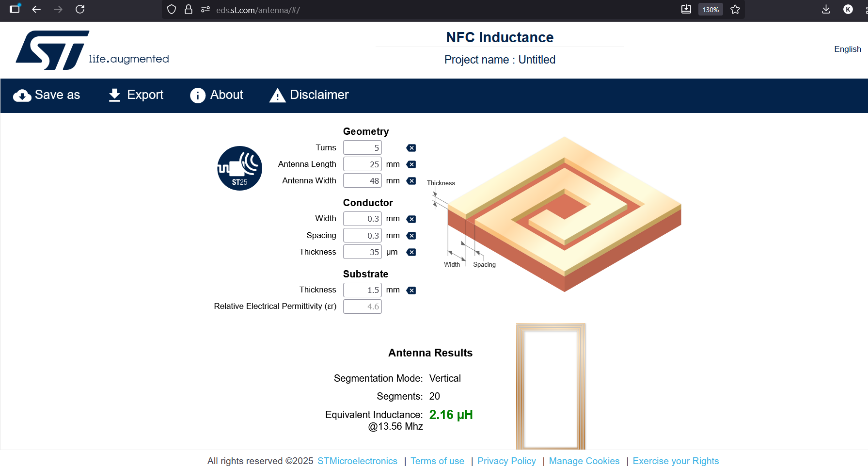Focus the Turns input field
The image size is (868, 468).
362,148
